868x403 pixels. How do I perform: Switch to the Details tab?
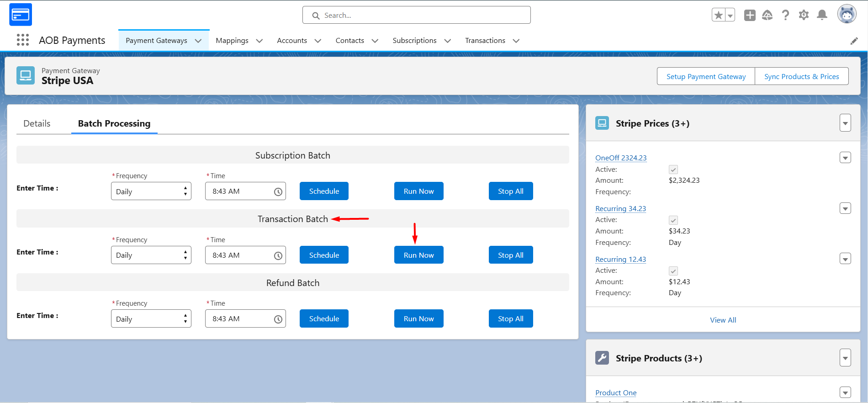[x=37, y=123]
